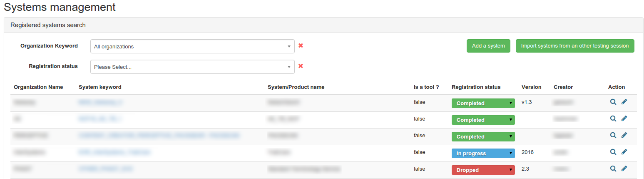Click the pencil icon on the Dropped row
The width and height of the screenshot is (644, 179).
(624, 169)
